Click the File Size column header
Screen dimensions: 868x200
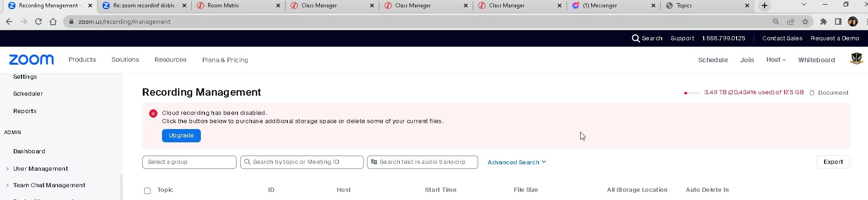click(x=526, y=190)
